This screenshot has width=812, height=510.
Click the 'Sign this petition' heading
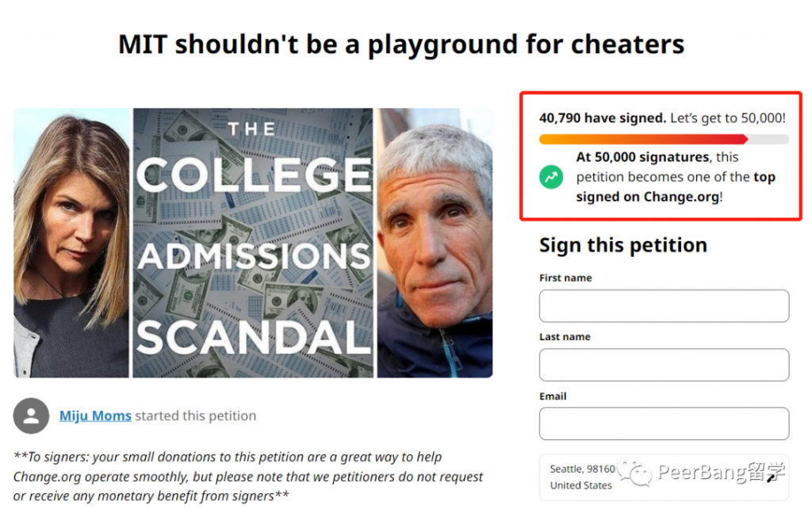coord(622,245)
